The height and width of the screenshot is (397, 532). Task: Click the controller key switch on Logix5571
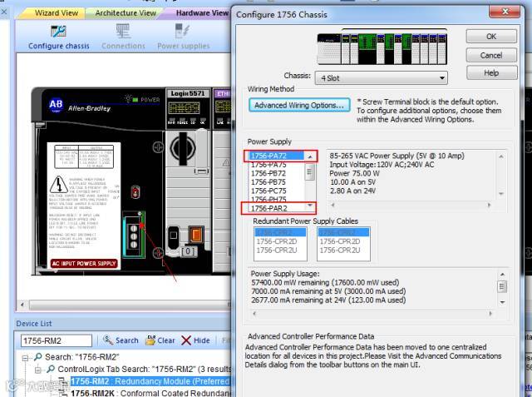[x=183, y=148]
